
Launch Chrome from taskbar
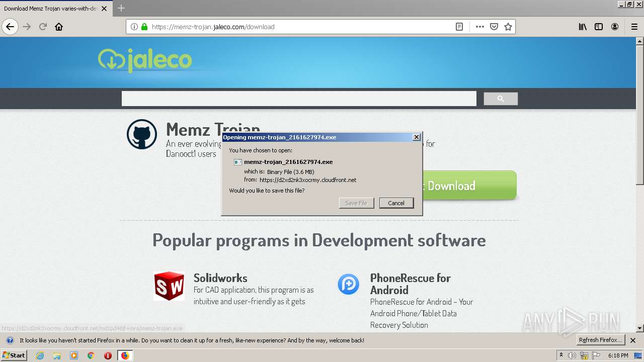91,355
